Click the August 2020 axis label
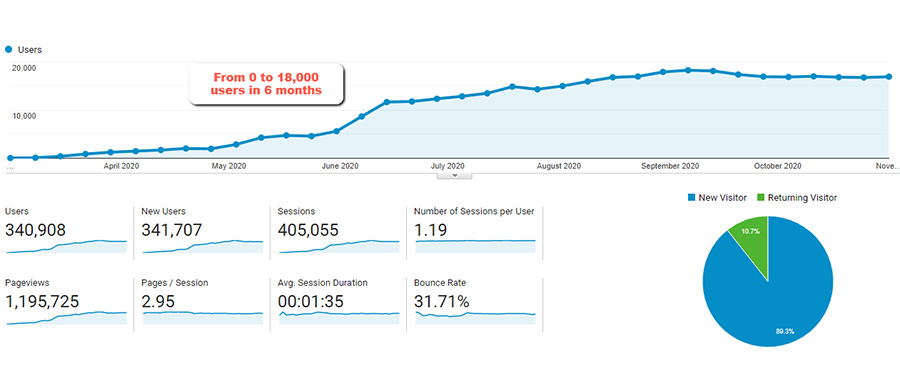The image size is (900, 384). pos(558,166)
